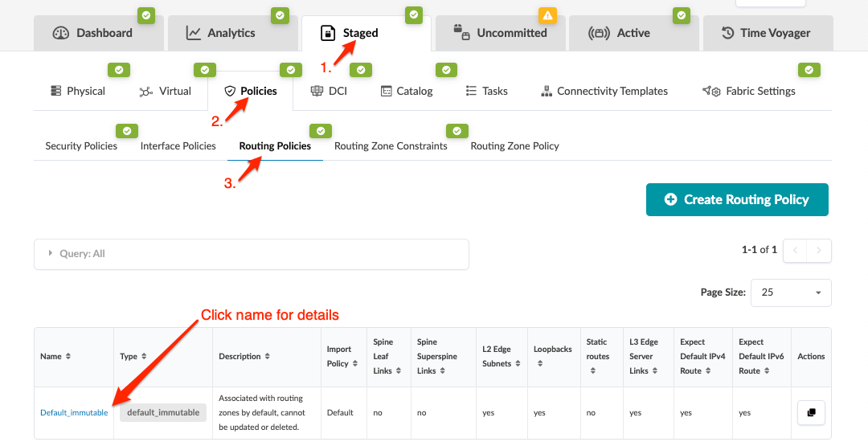This screenshot has width=868, height=446.
Task: Click the Connectivity Templates hierarchy icon
Action: [547, 91]
